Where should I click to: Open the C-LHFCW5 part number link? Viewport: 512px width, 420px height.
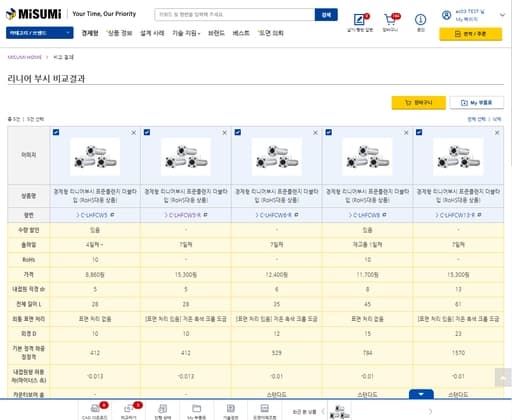(92, 215)
